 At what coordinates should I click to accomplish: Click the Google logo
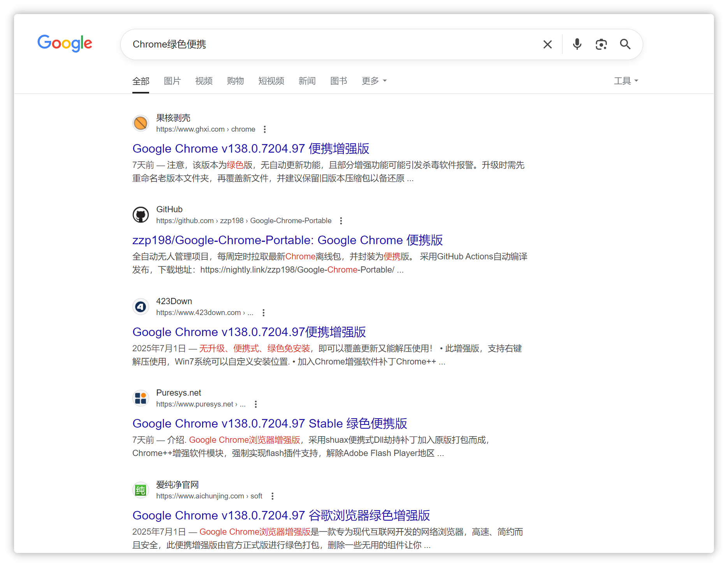[65, 43]
